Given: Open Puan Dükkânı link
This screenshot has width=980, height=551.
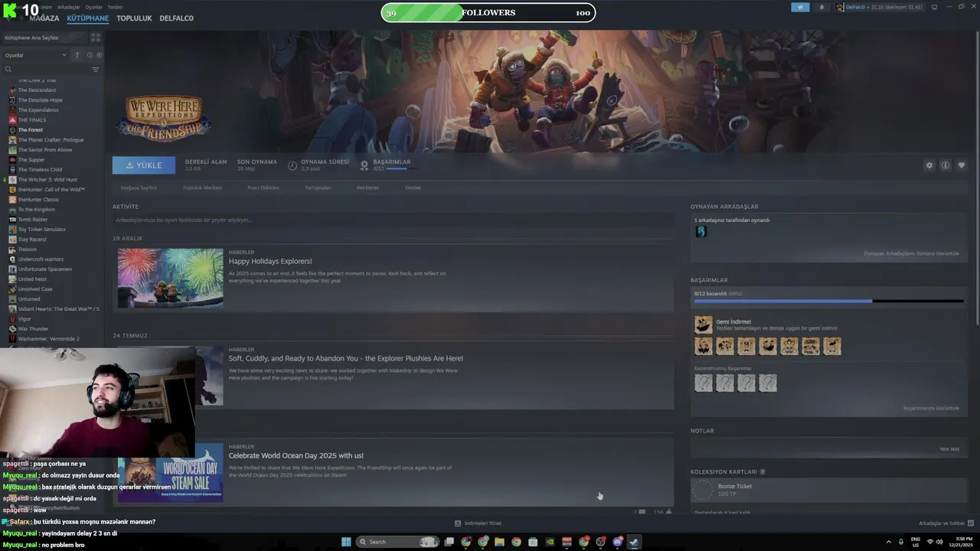Looking at the screenshot, I should (263, 187).
